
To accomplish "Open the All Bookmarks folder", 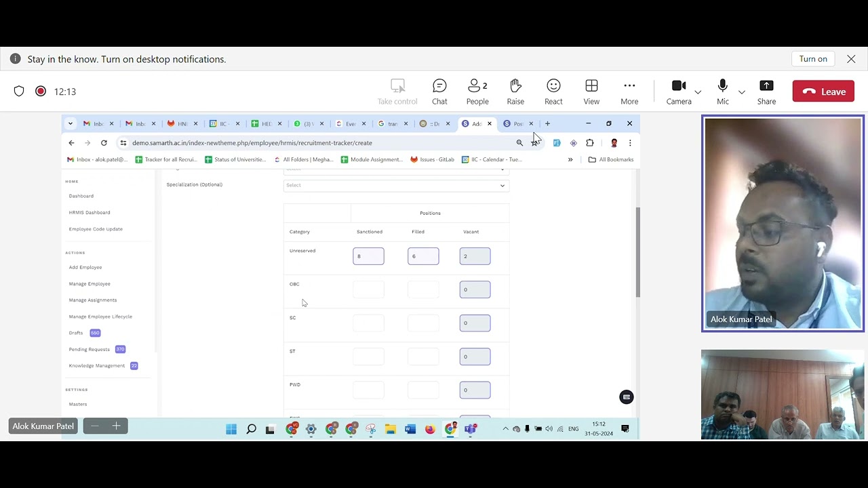I will pos(611,159).
